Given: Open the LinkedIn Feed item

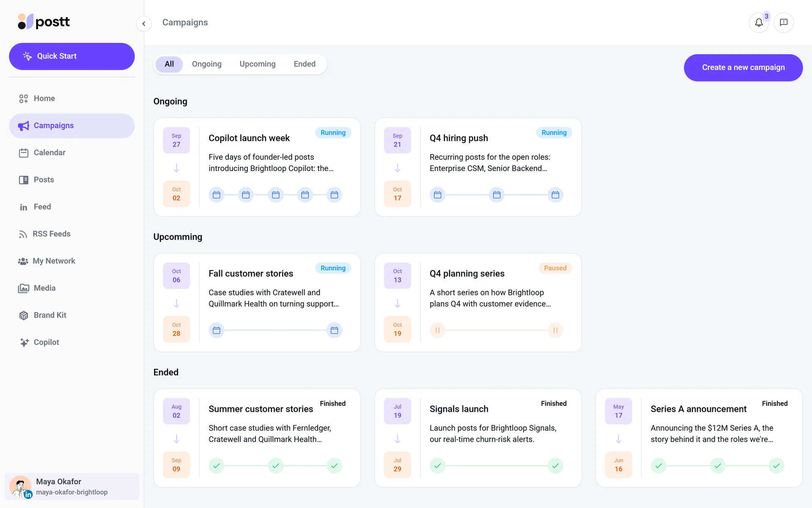Looking at the screenshot, I should pos(72,207).
